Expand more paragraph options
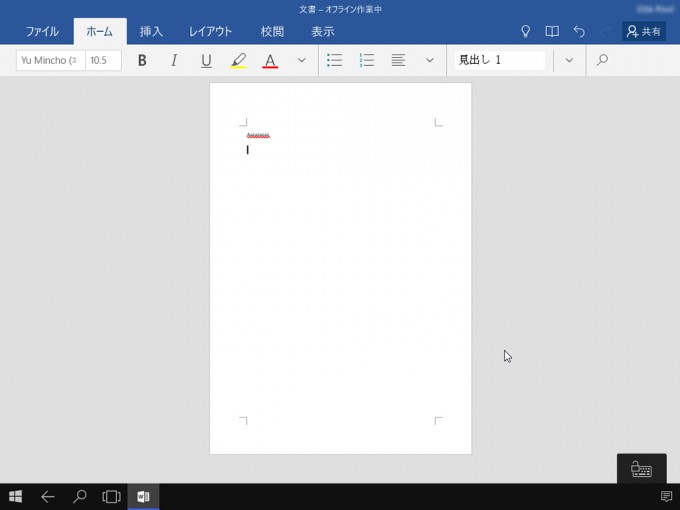 (x=430, y=60)
